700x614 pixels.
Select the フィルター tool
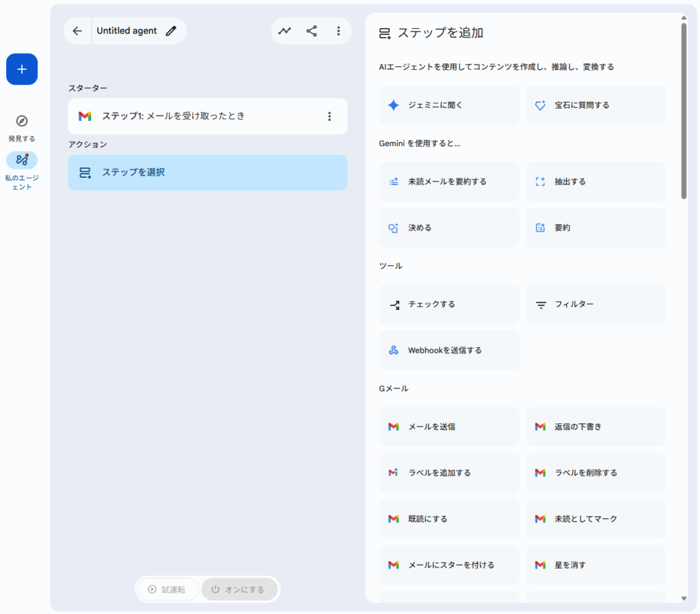(x=595, y=304)
